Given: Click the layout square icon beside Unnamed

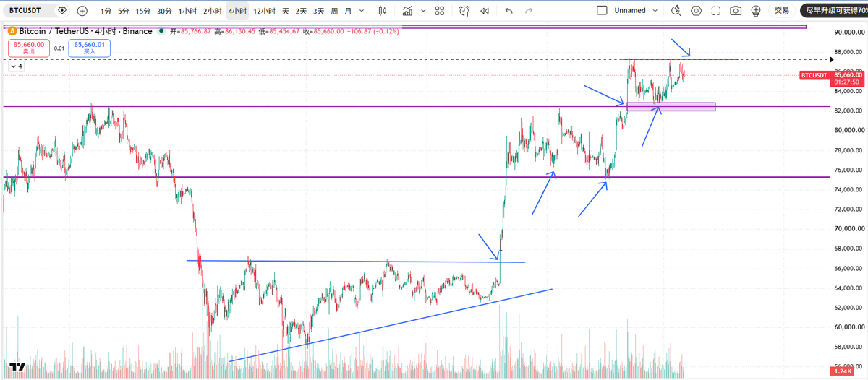Looking at the screenshot, I should click(x=603, y=11).
